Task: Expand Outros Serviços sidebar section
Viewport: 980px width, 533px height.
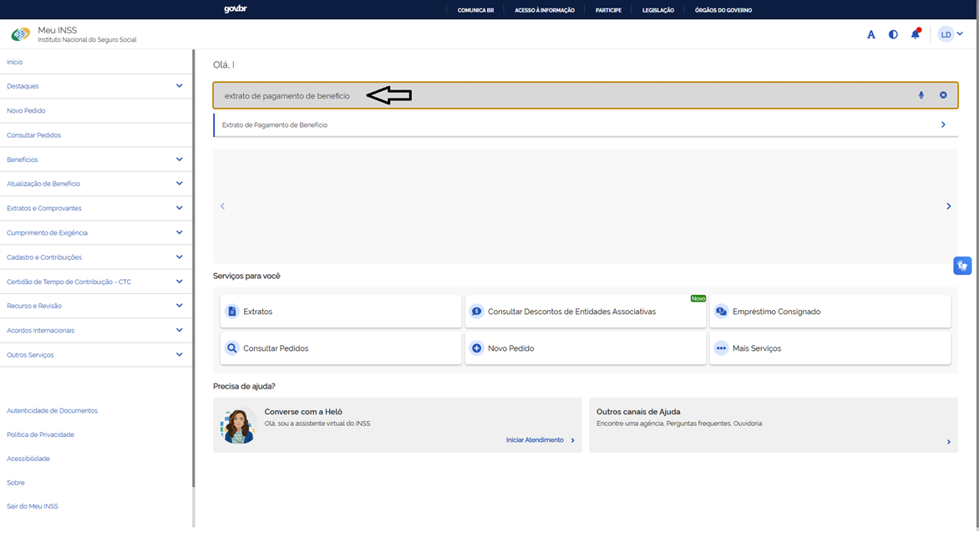Action: pyautogui.click(x=95, y=355)
